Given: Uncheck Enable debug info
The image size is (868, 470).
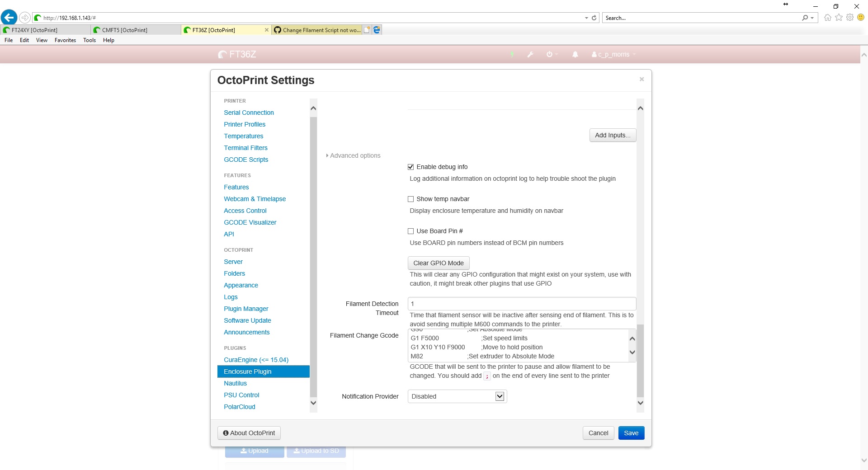Looking at the screenshot, I should [x=410, y=167].
